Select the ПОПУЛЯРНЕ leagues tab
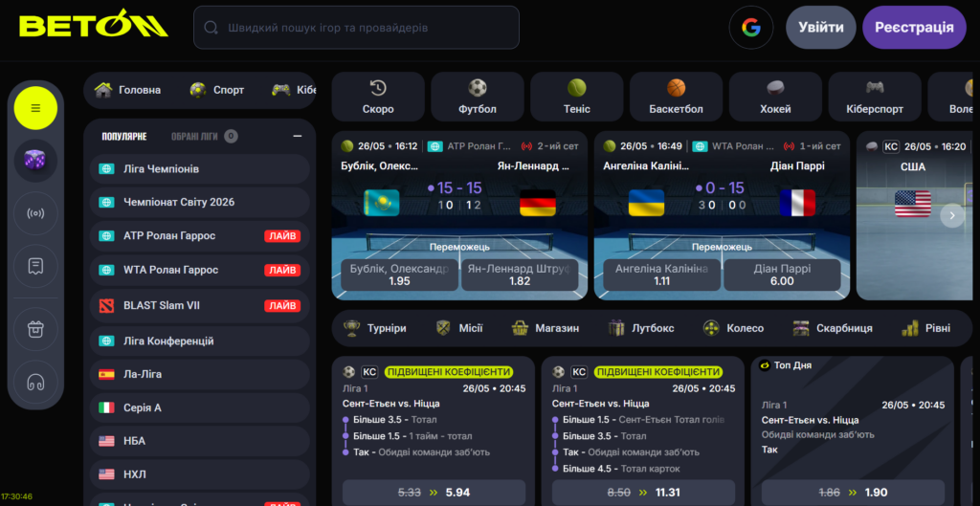This screenshot has height=506, width=980. tap(124, 136)
